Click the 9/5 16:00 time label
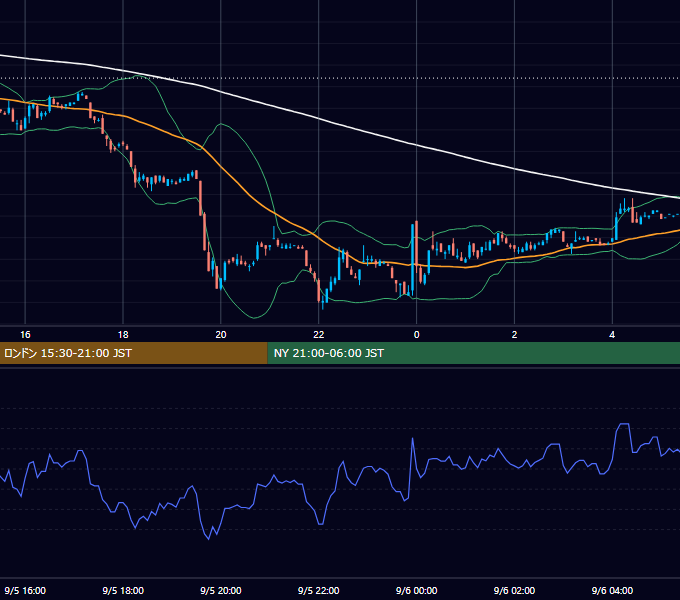This screenshot has width=680, height=600. pyautogui.click(x=25, y=590)
